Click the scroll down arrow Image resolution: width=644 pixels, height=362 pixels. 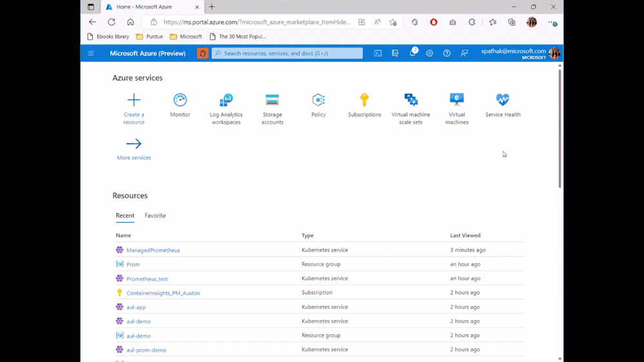coord(560,359)
